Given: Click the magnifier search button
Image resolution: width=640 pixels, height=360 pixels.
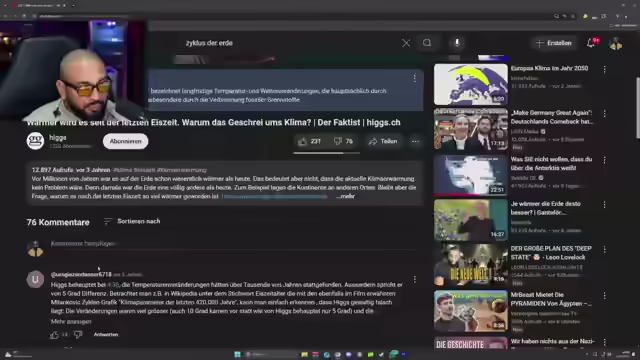Looking at the screenshot, I should point(427,43).
